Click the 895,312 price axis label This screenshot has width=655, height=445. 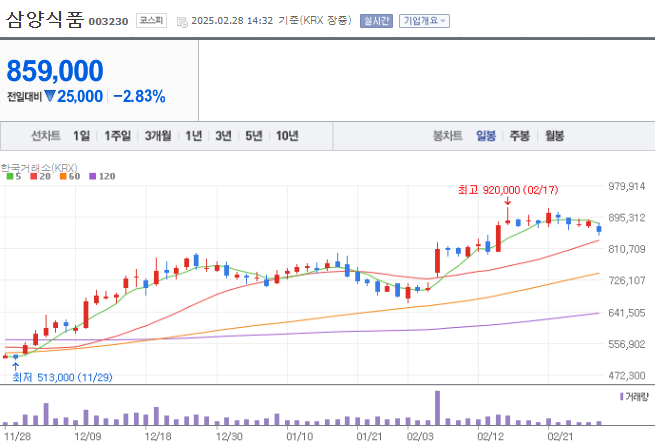pyautogui.click(x=627, y=218)
